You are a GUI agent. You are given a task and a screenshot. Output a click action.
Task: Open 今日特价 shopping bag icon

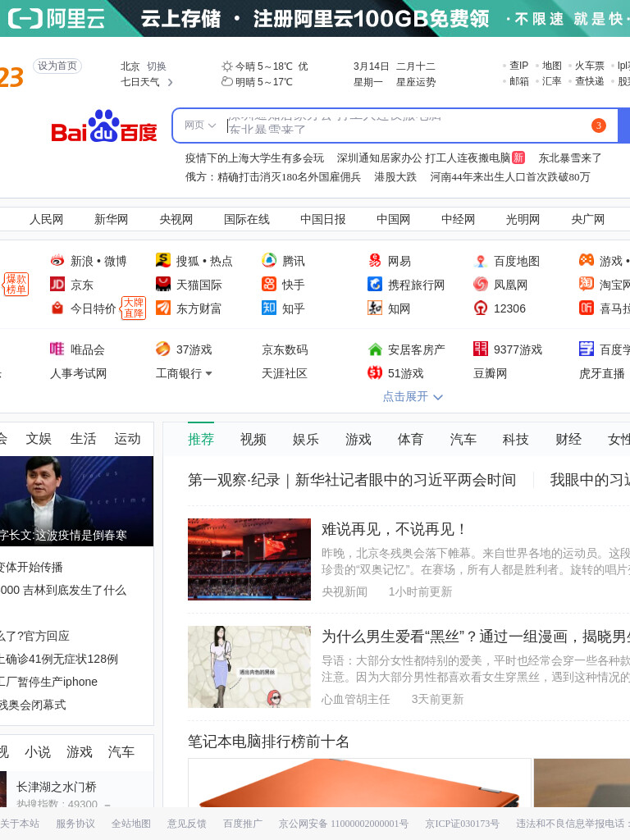pyautogui.click(x=57, y=308)
